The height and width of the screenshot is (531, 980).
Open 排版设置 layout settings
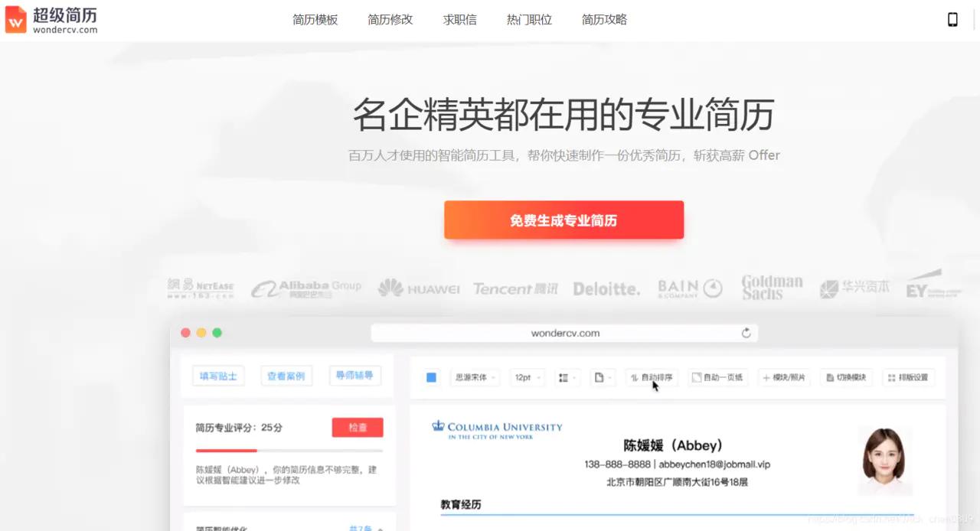click(908, 377)
